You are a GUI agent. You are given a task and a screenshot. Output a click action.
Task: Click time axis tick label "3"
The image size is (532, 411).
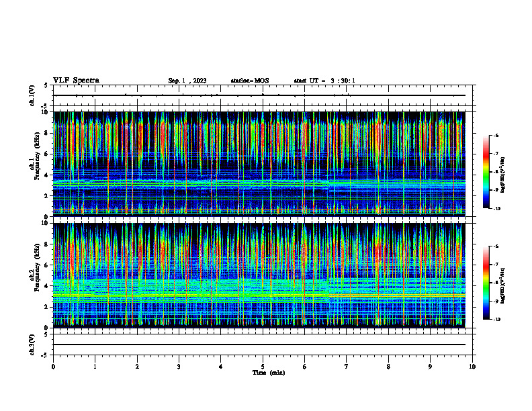click(179, 367)
